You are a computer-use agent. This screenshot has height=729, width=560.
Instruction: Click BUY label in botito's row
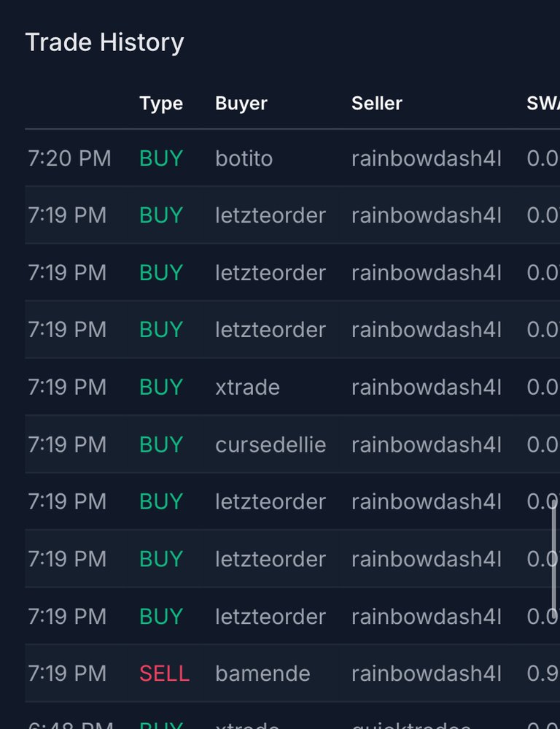pos(161,158)
